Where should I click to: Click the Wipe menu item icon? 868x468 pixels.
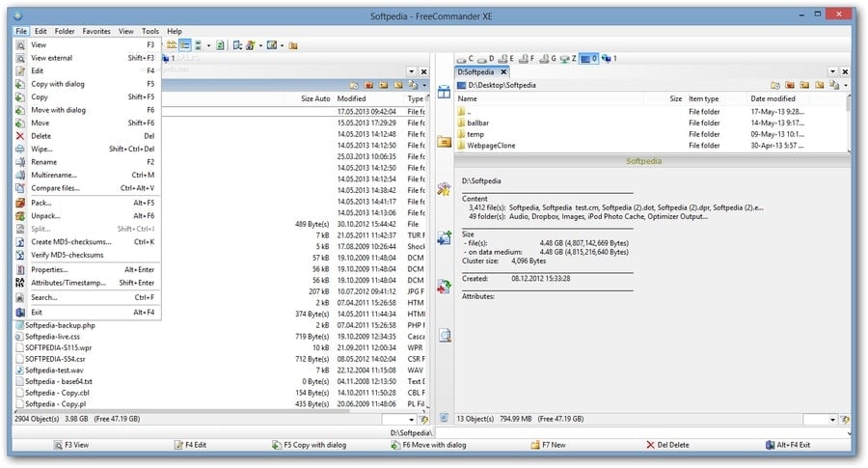(20, 149)
